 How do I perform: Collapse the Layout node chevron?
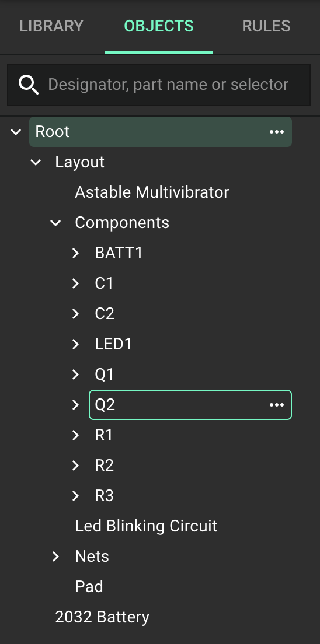[x=36, y=162]
